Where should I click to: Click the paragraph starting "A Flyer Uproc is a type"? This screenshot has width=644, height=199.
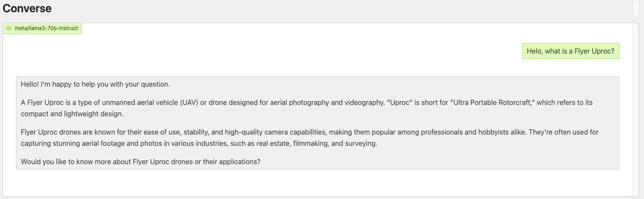[x=307, y=108]
